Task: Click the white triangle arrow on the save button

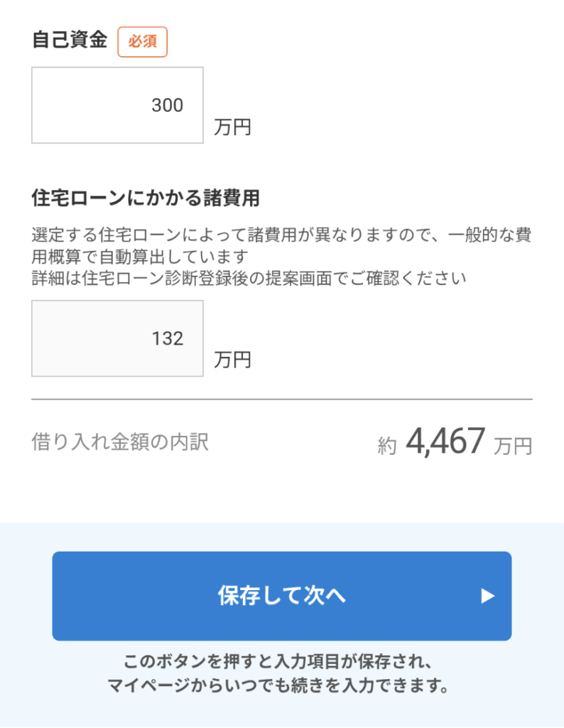Action: [487, 596]
